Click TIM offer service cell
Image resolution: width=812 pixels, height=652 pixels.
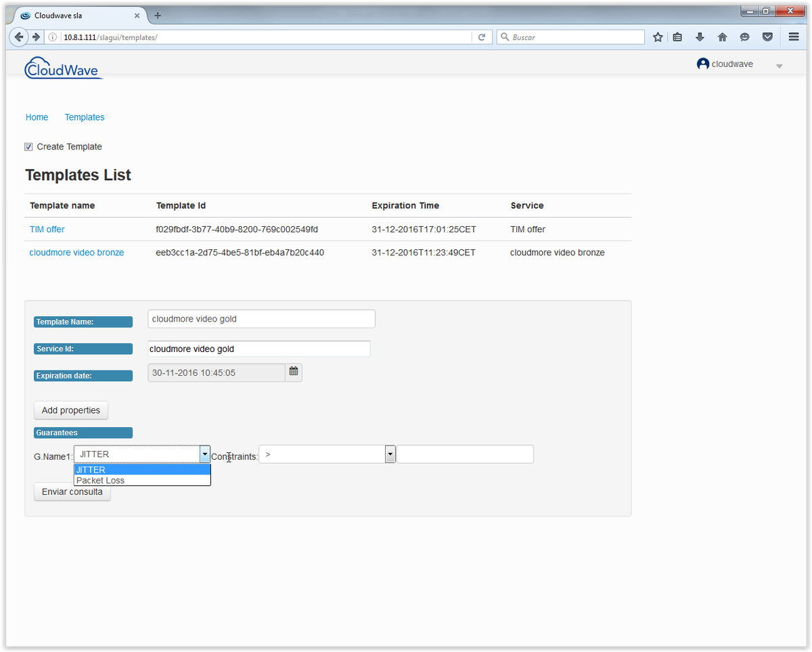(528, 230)
